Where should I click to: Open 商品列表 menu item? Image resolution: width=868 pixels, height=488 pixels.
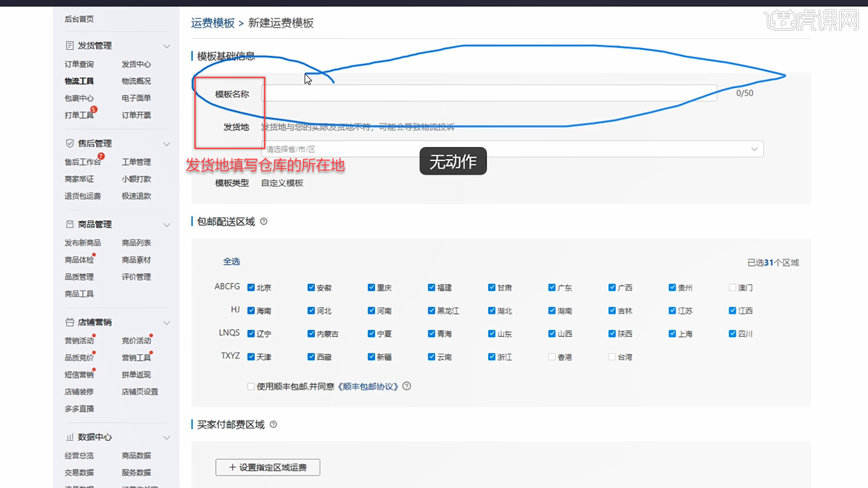tap(136, 243)
